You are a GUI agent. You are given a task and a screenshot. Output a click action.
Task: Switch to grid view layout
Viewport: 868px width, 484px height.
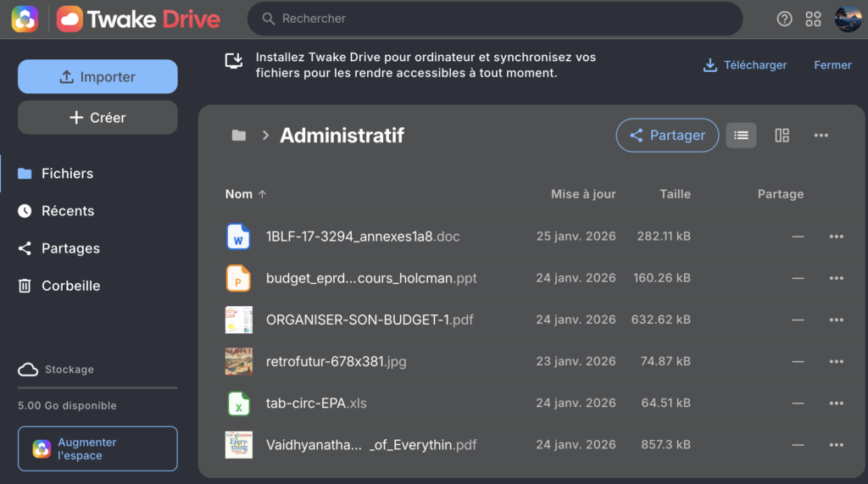click(782, 136)
